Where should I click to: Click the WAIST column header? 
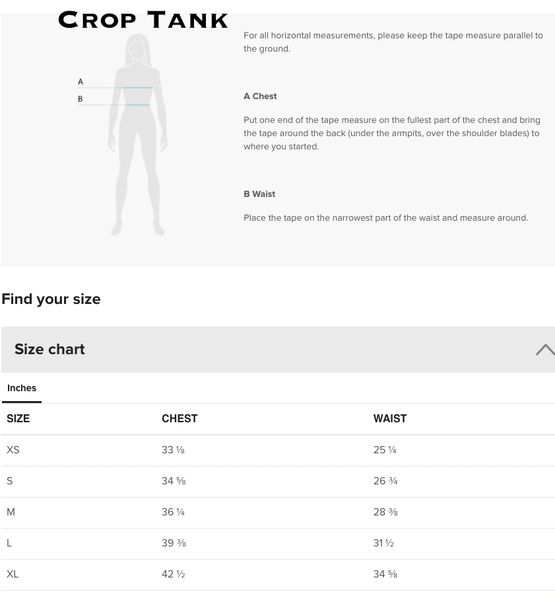(390, 418)
